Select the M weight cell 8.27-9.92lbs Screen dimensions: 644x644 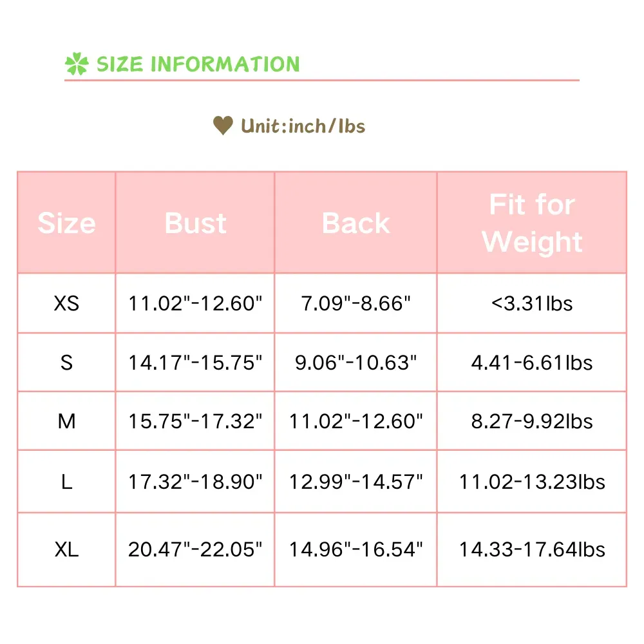(x=531, y=421)
